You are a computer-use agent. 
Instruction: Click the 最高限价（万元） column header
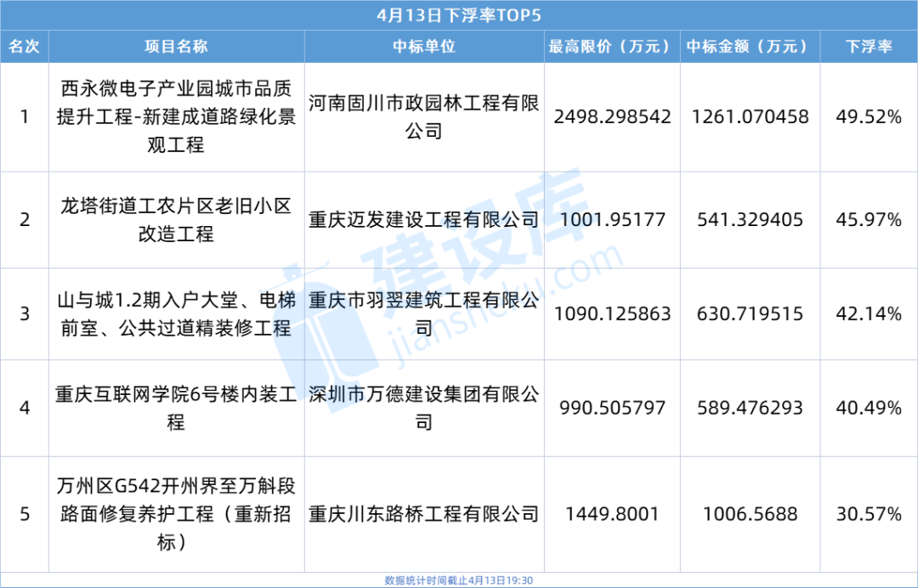(x=611, y=47)
